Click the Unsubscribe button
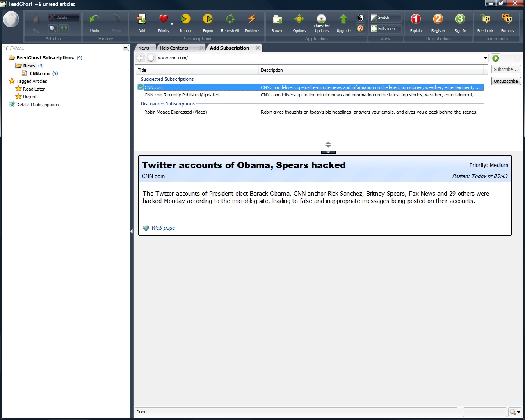This screenshot has width=525, height=420. [506, 81]
